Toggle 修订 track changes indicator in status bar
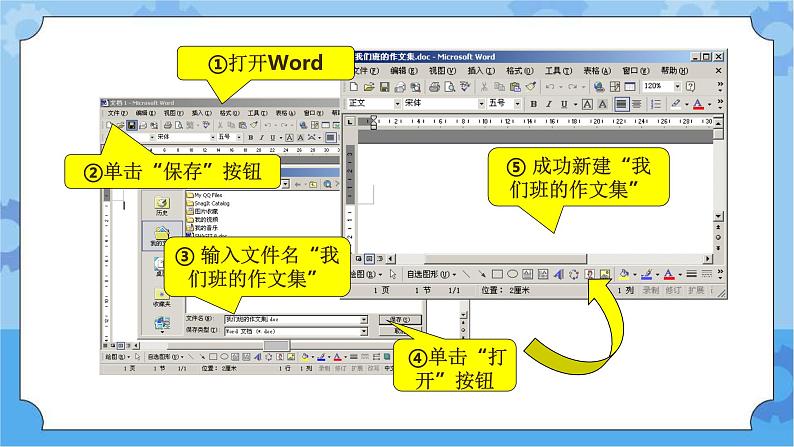Screen dimensions: 794x447 tap(671, 290)
